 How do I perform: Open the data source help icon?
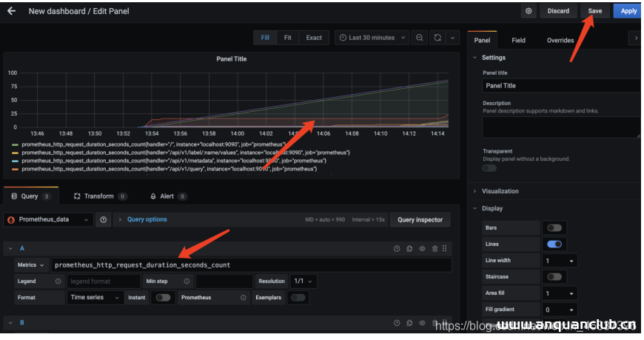(104, 220)
